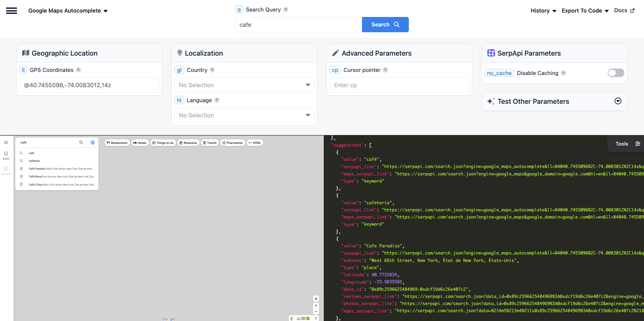Screen dimensions: 644x321
Task: Click the latitude value 40.7733834
Action: tap(384, 275)
